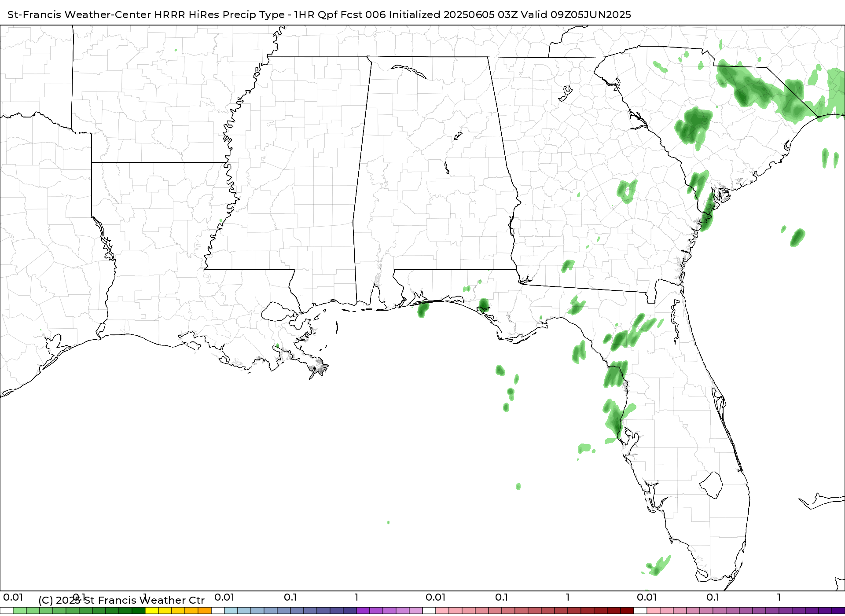845x616 pixels.
Task: Select the lightest green swatch in the legend bar
Action: (20, 611)
